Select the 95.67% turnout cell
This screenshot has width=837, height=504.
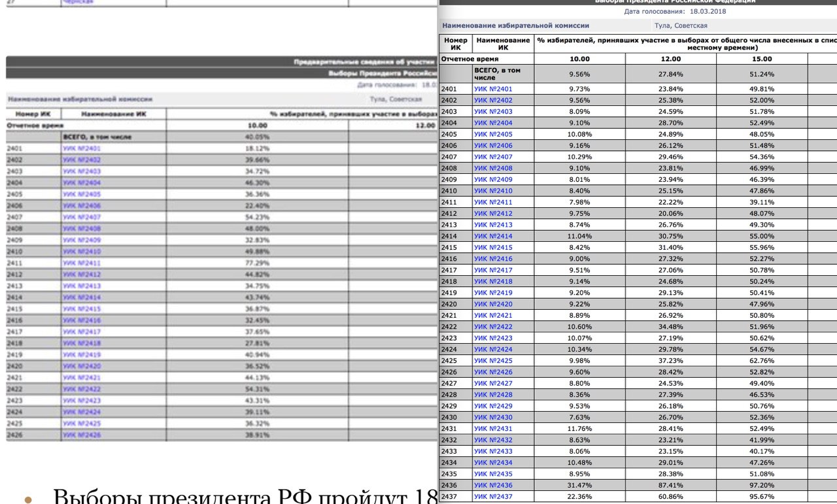[762, 497]
